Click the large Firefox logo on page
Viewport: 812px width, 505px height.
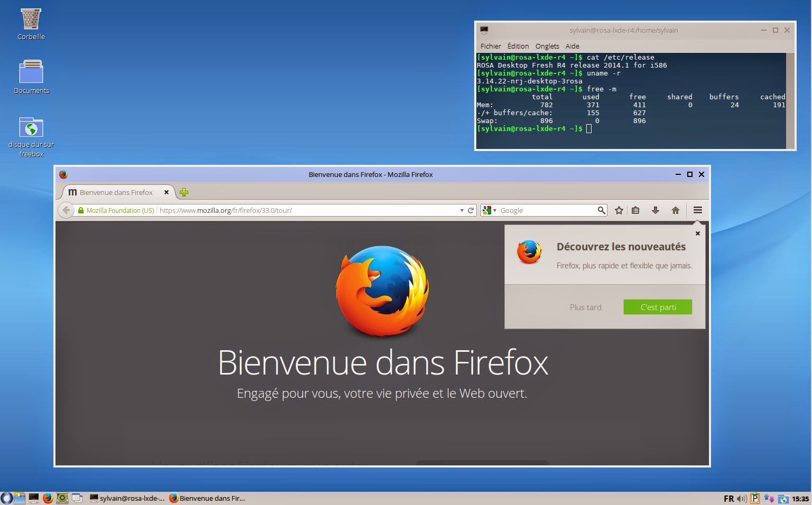(382, 291)
